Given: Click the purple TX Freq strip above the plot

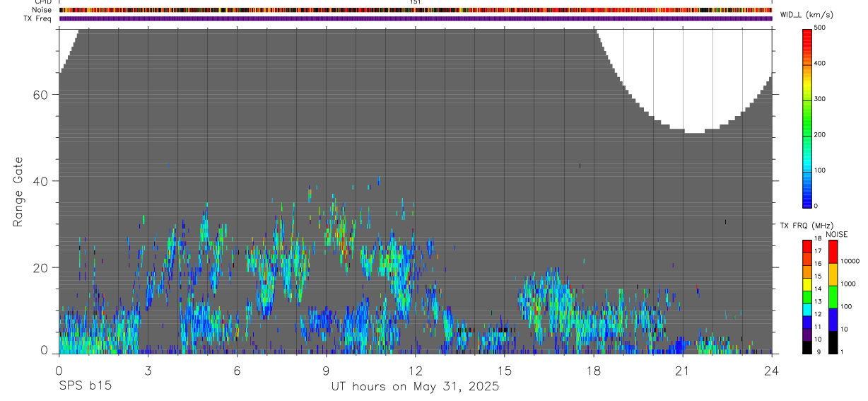Looking at the screenshot, I should (416, 18).
